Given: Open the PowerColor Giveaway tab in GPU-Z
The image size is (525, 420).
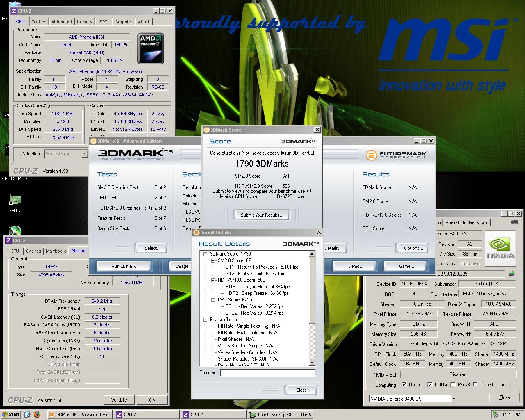Looking at the screenshot, I should click(467, 223).
